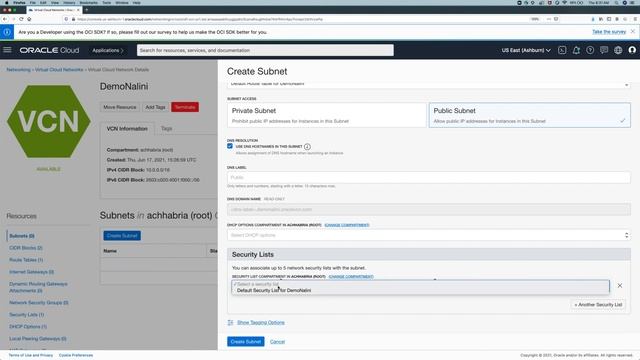The image size is (640, 360).
Task: Open the Cloud Shell icon in header
Action: point(562,50)
